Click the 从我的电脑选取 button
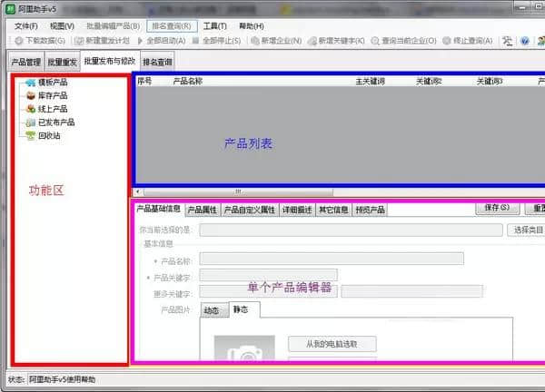The height and width of the screenshot is (392, 545). pyautogui.click(x=332, y=344)
